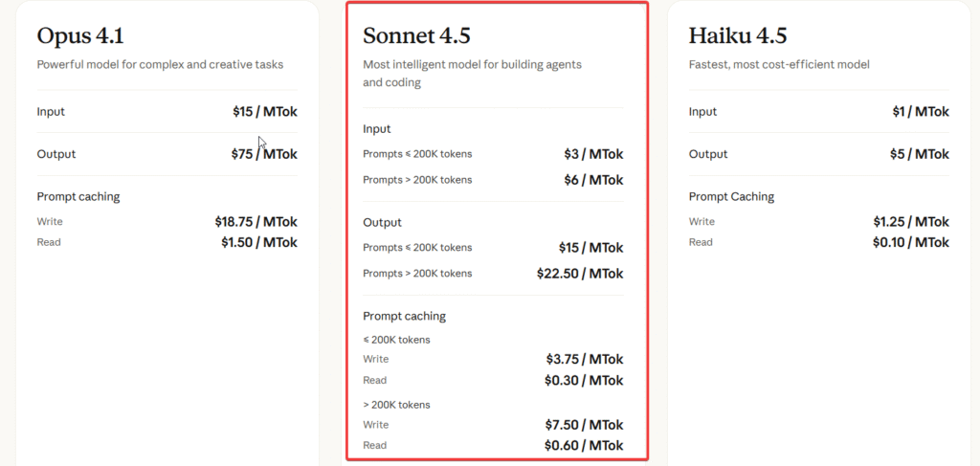Screen dimensions: 980x466
Task: Click the Opus 4.1 card heading
Action: (x=80, y=36)
